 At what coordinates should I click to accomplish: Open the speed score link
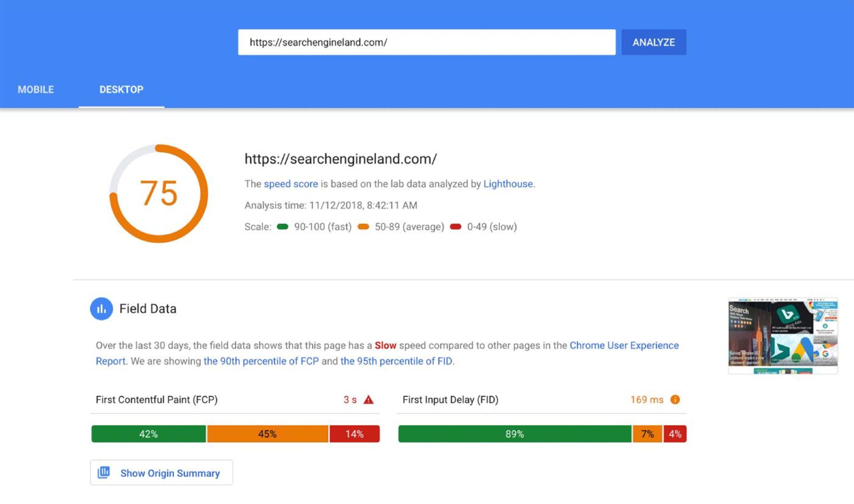[x=290, y=184]
